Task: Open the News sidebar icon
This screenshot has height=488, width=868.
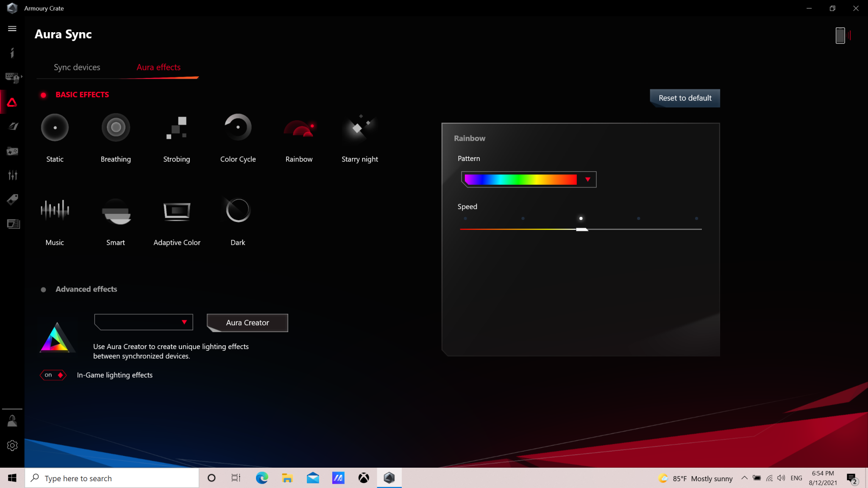Action: pos(13,224)
